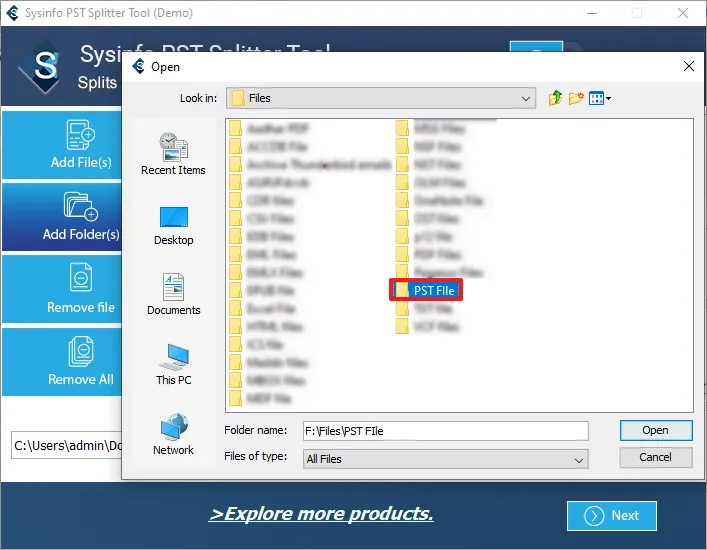Click the Remove All icon button
Screen dimensions: 707x550
pos(62,362)
